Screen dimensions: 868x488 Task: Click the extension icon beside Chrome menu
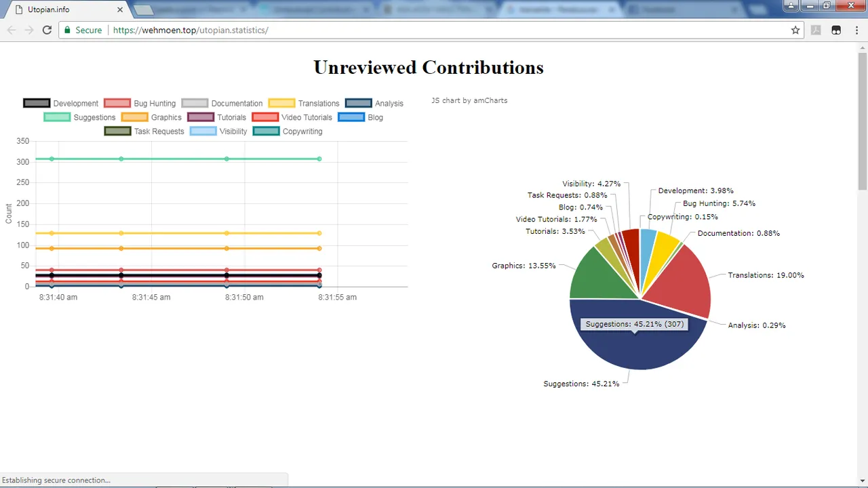pos(836,30)
